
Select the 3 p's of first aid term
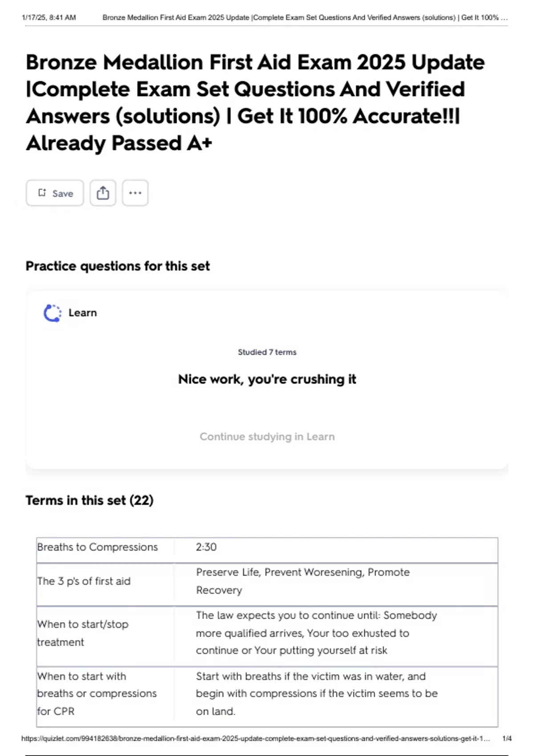click(x=84, y=581)
